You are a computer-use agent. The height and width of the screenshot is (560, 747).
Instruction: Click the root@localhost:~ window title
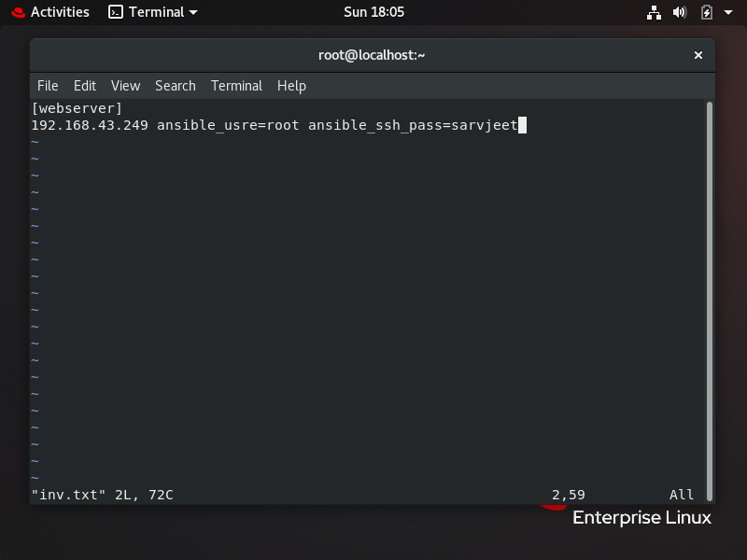pyautogui.click(x=372, y=55)
